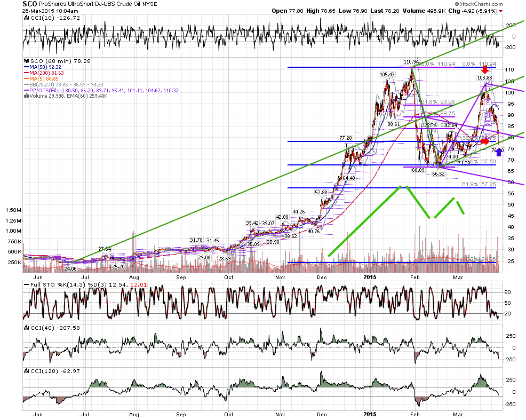The height and width of the screenshot is (420, 526).
Task: Click the 61.8%: 57.25 Fibonacci label
Action: (479, 185)
